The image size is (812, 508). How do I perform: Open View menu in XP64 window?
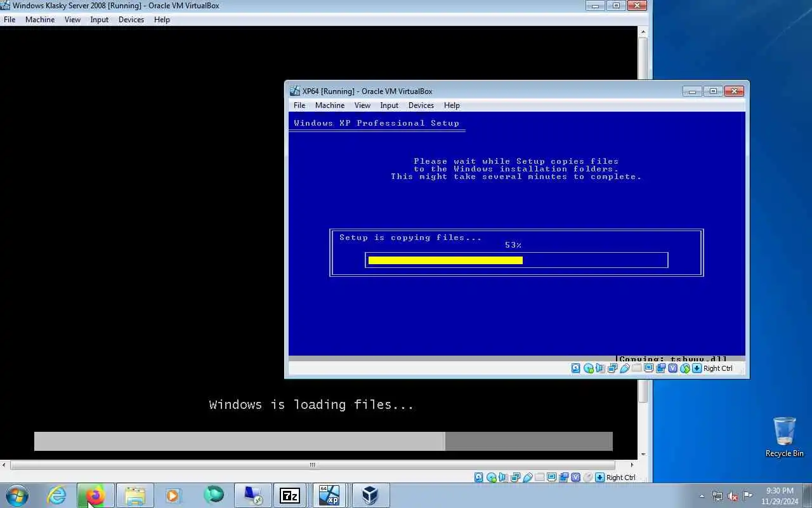coord(362,105)
